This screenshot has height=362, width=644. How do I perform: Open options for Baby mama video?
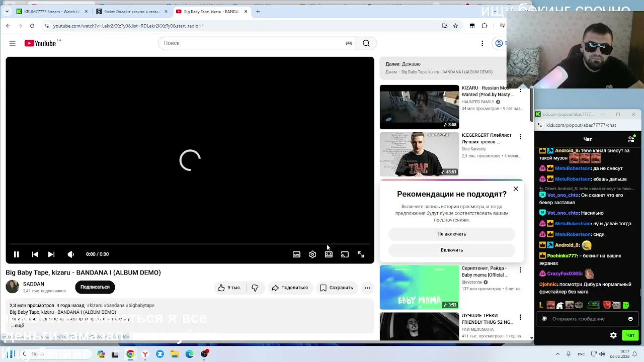click(x=520, y=270)
